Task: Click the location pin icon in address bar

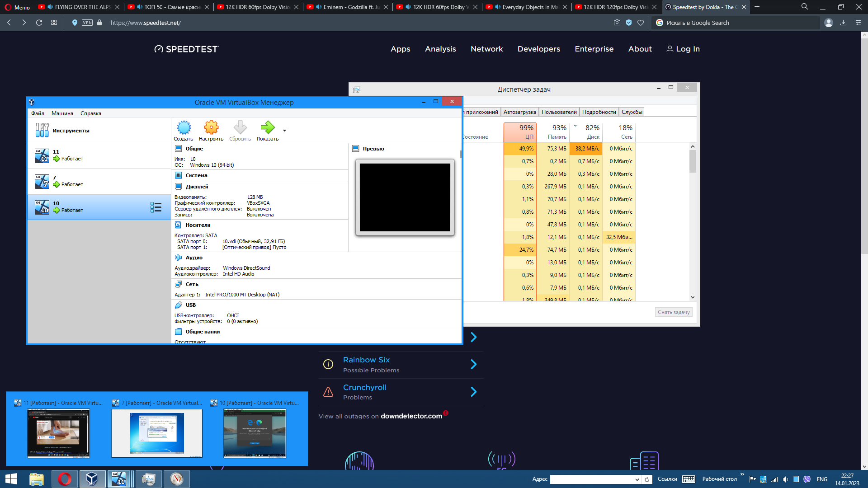Action: [75, 23]
